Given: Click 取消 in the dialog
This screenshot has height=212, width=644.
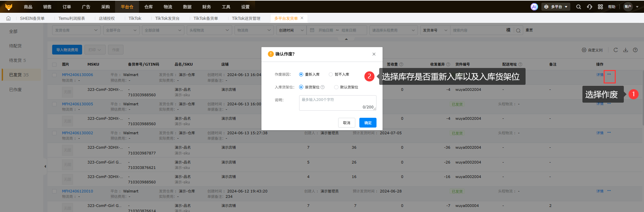Looking at the screenshot, I should click(347, 123).
